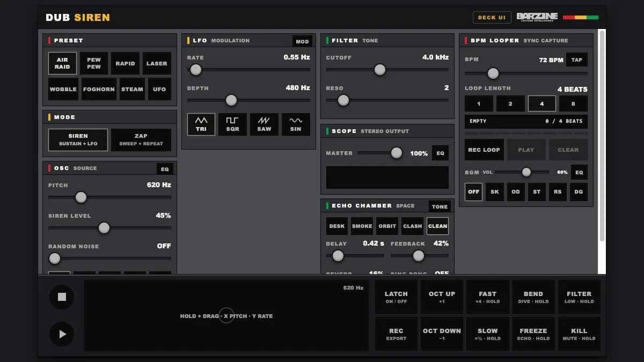Choose the PEW PEW preset
Image resolution: width=644 pixels, height=362 pixels.
[x=94, y=63]
